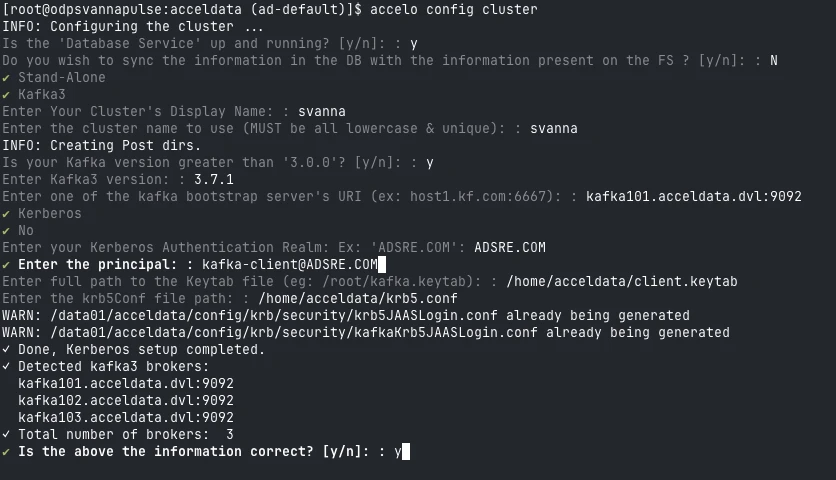Click the kafka103.acceldata.dvl:9092 broker entry
836x480 pixels.
(126, 417)
